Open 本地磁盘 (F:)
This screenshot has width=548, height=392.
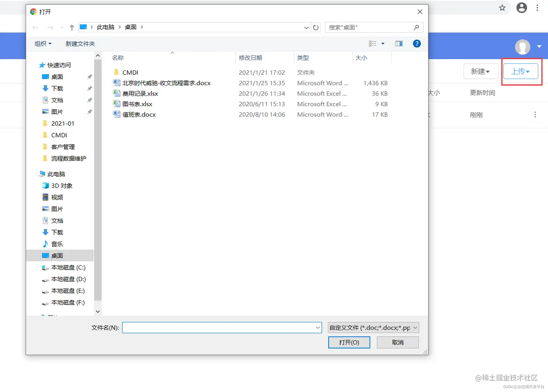68,302
